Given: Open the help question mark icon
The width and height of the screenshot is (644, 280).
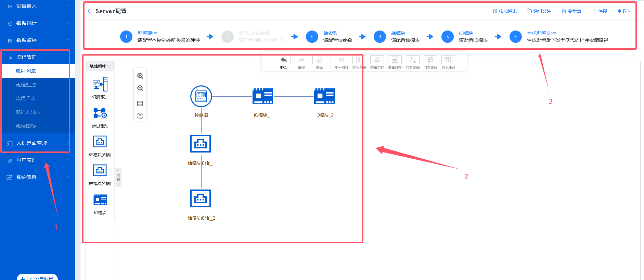Looking at the screenshot, I should point(140,116).
